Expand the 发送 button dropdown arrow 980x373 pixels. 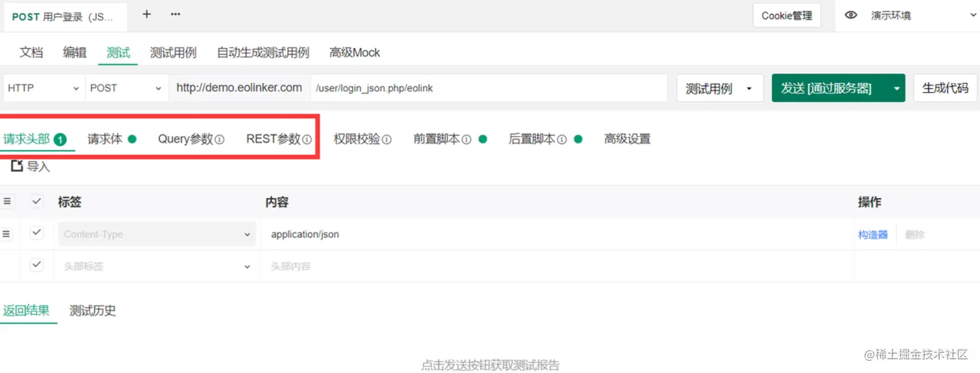[x=897, y=88]
